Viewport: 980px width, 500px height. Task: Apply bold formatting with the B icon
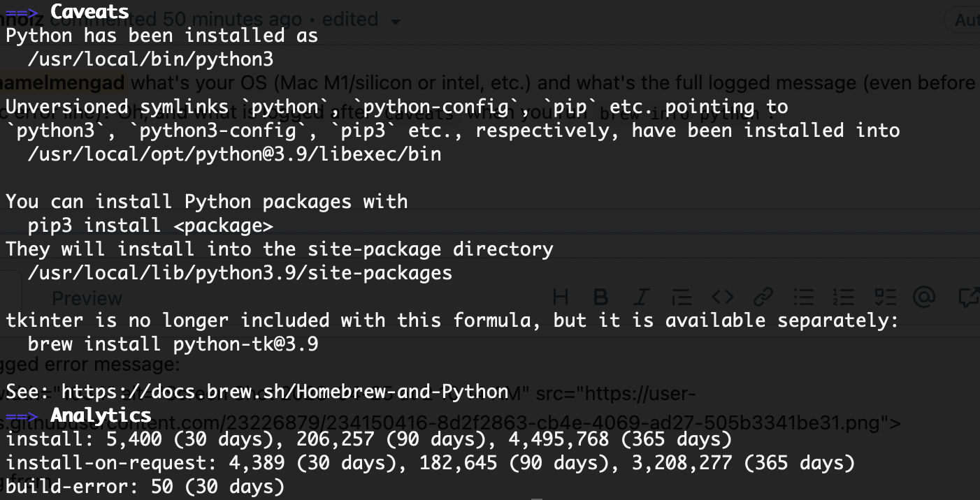600,297
